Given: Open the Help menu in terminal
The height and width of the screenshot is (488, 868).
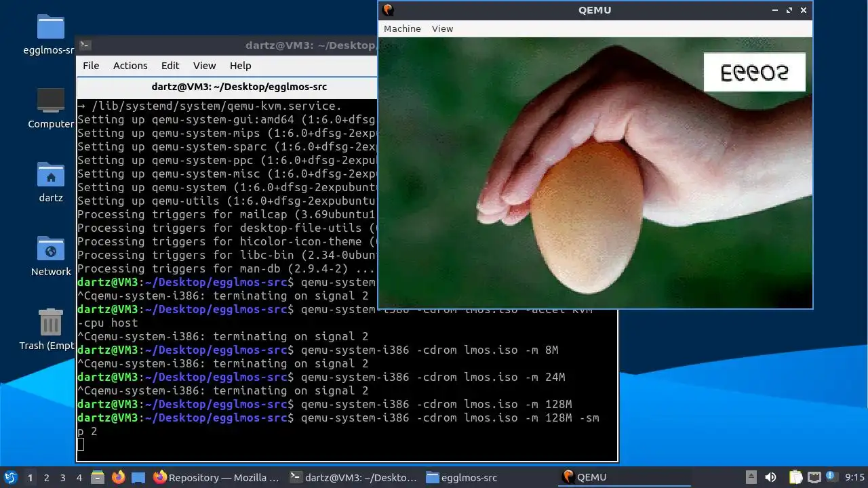Looking at the screenshot, I should coord(240,66).
